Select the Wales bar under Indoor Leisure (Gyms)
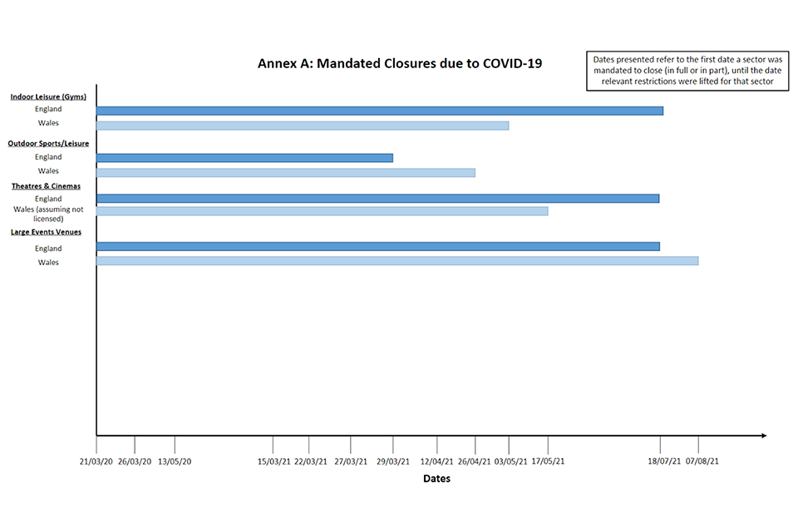This screenshot has width=798, height=532. point(303,126)
